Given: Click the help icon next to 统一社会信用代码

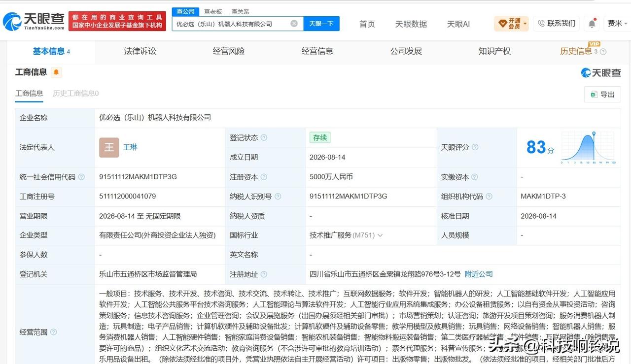Looking at the screenshot, I should (x=81, y=177).
